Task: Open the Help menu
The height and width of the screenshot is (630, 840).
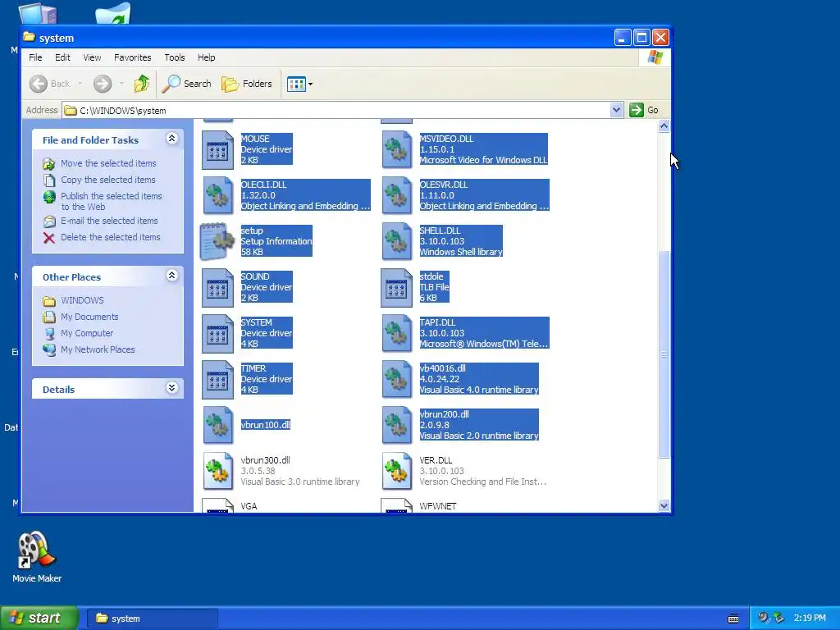Action: click(206, 57)
